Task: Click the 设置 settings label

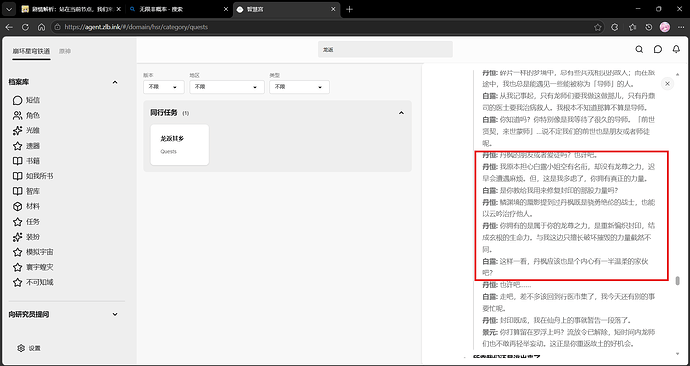Action: [35, 348]
